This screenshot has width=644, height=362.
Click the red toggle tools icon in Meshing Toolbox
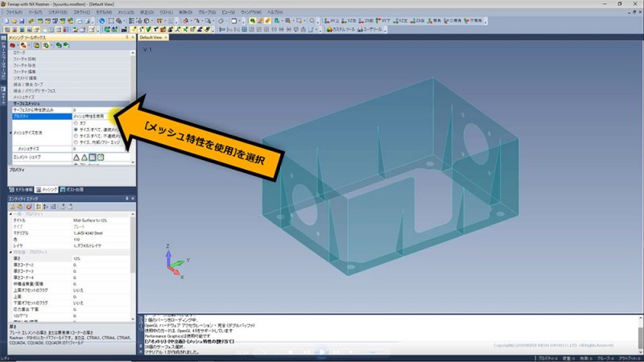tap(13, 45)
